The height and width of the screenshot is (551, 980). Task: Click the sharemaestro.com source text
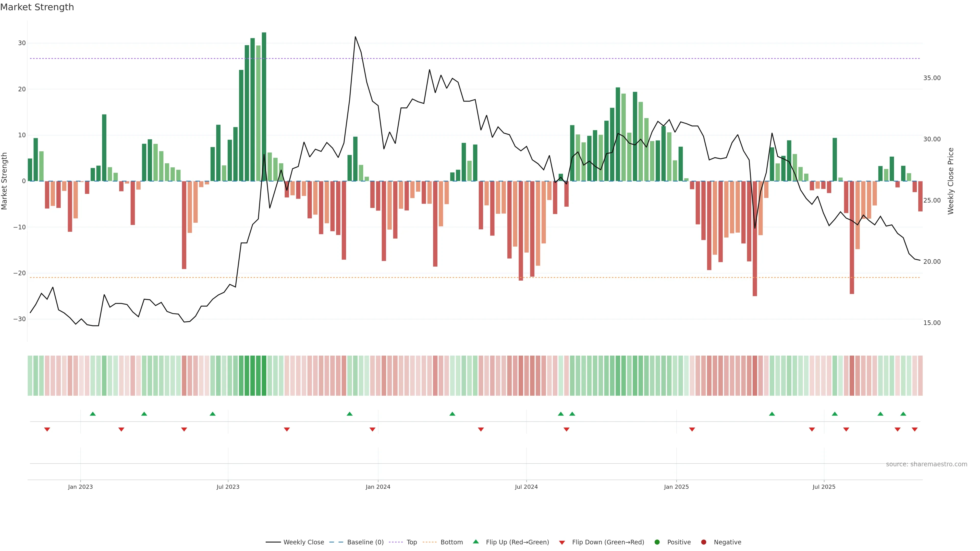click(x=926, y=464)
